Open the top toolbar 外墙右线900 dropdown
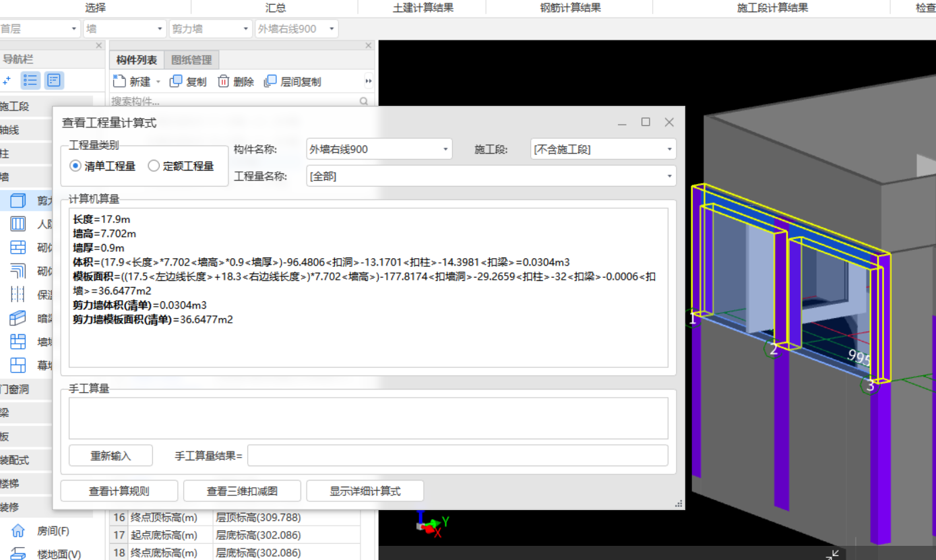936x560 pixels. click(x=297, y=29)
